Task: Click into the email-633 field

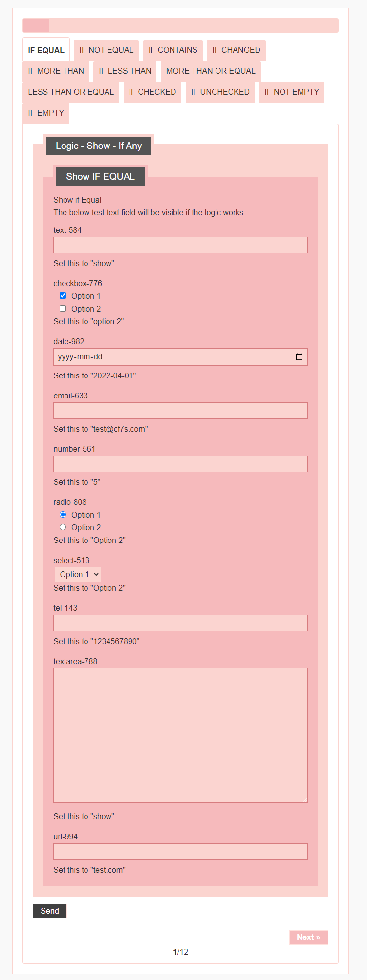Action: click(180, 411)
